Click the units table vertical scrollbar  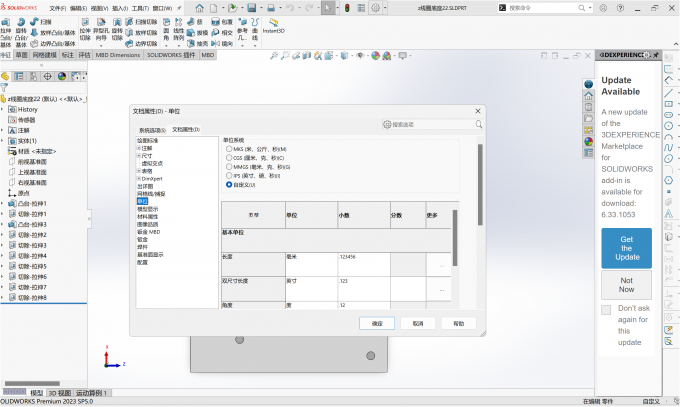(454, 238)
